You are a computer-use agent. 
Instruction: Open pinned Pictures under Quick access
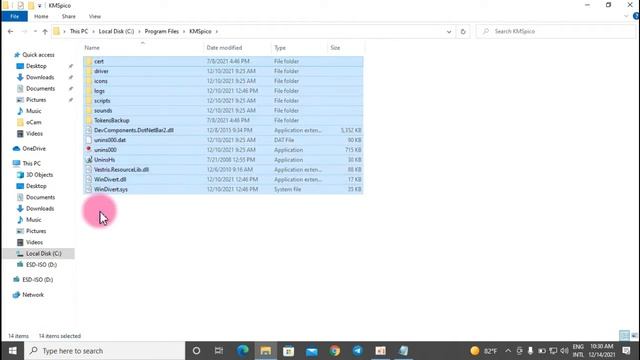(36, 100)
